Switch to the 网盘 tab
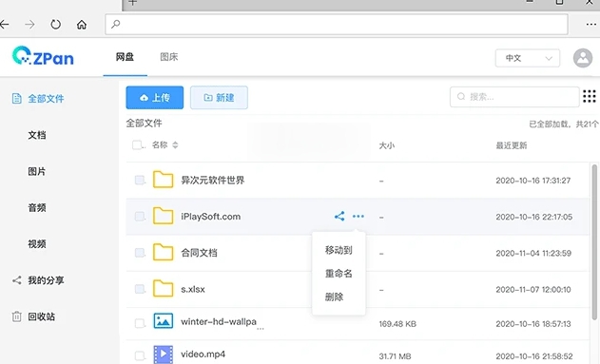This screenshot has width=600, height=364. coord(125,57)
